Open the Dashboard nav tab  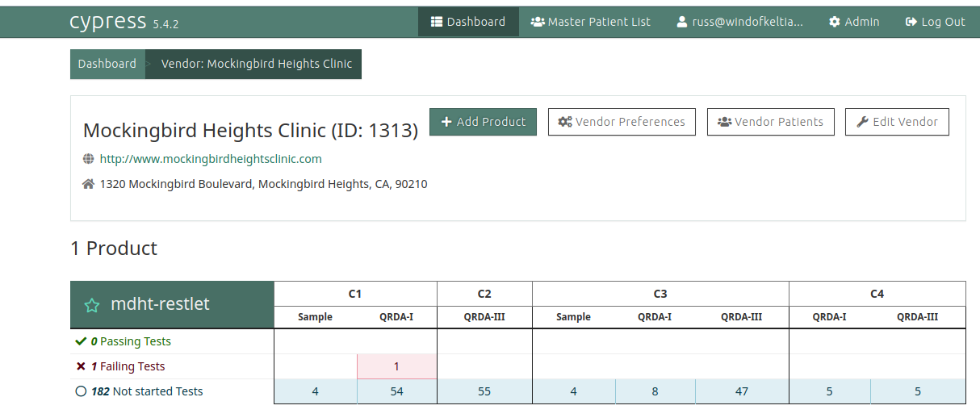click(x=468, y=22)
